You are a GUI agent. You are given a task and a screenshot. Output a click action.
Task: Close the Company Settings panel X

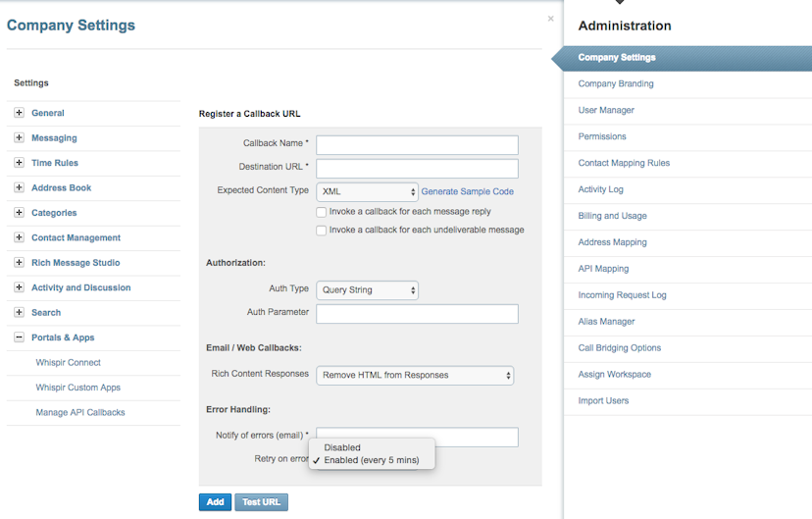coord(550,19)
